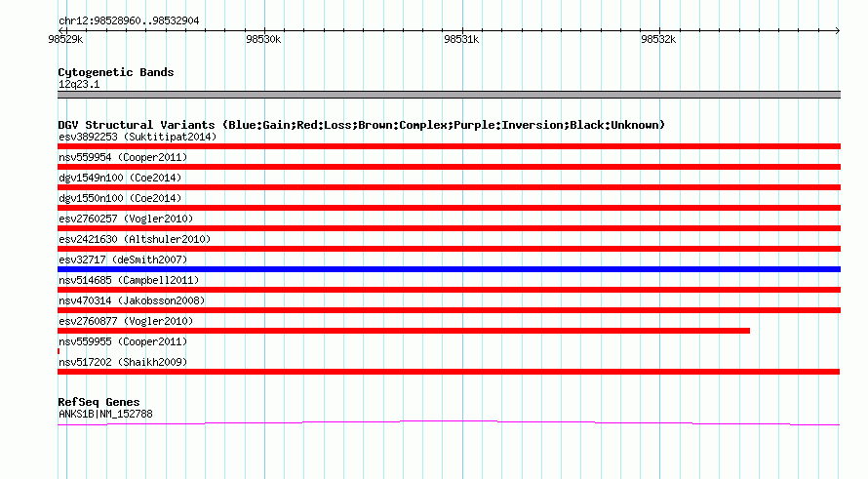Click the red bar under esv2421630
868x479 pixels.
point(449,249)
